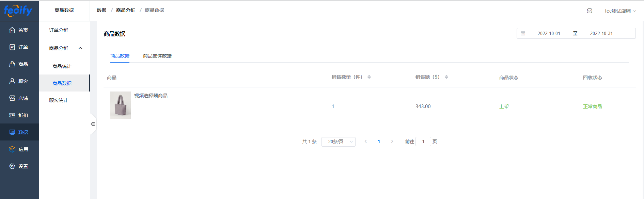Open the 应用 apps cube icon

(x=12, y=149)
